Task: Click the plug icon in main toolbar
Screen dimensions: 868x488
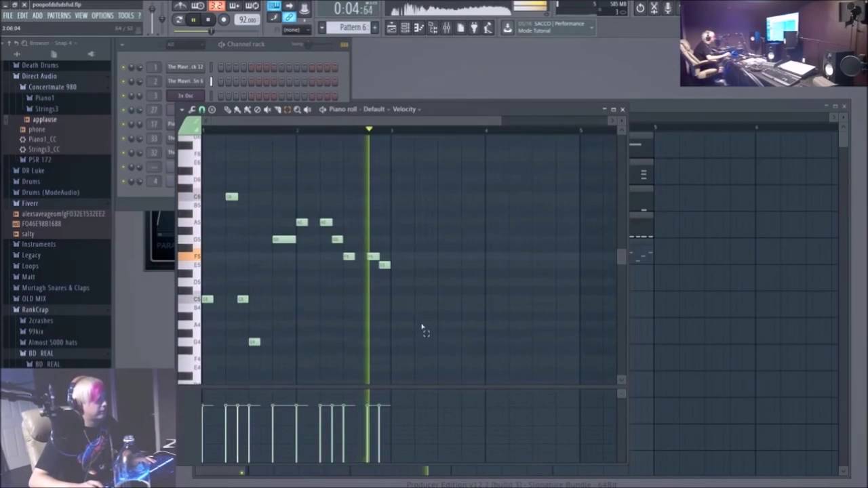Action: pyautogui.click(x=474, y=27)
